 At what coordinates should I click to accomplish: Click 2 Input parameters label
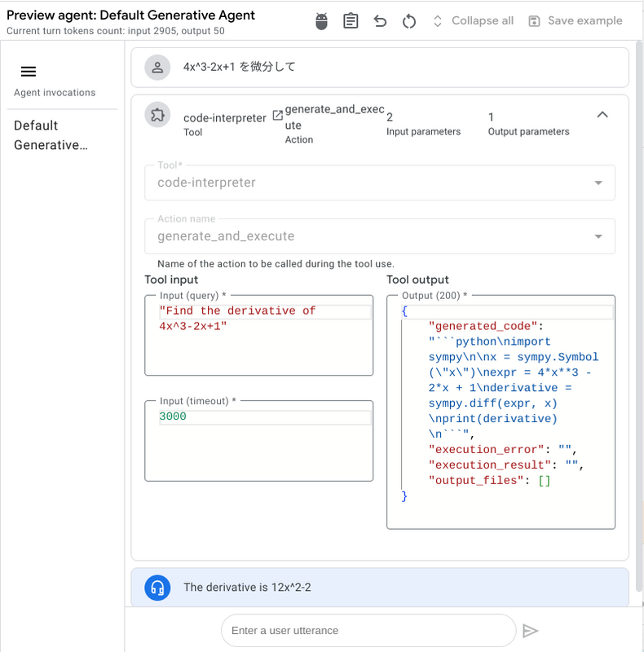point(423,124)
